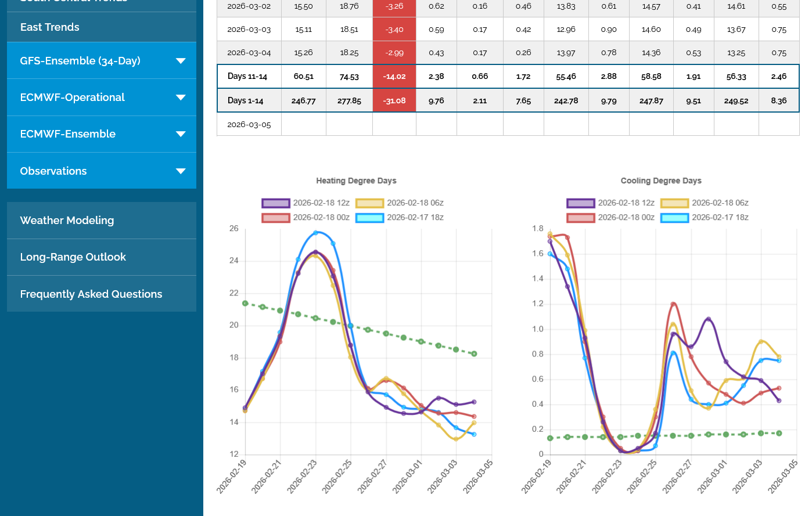Click first green normal point on Heating chart
This screenshot has width=812, height=516.
[245, 304]
